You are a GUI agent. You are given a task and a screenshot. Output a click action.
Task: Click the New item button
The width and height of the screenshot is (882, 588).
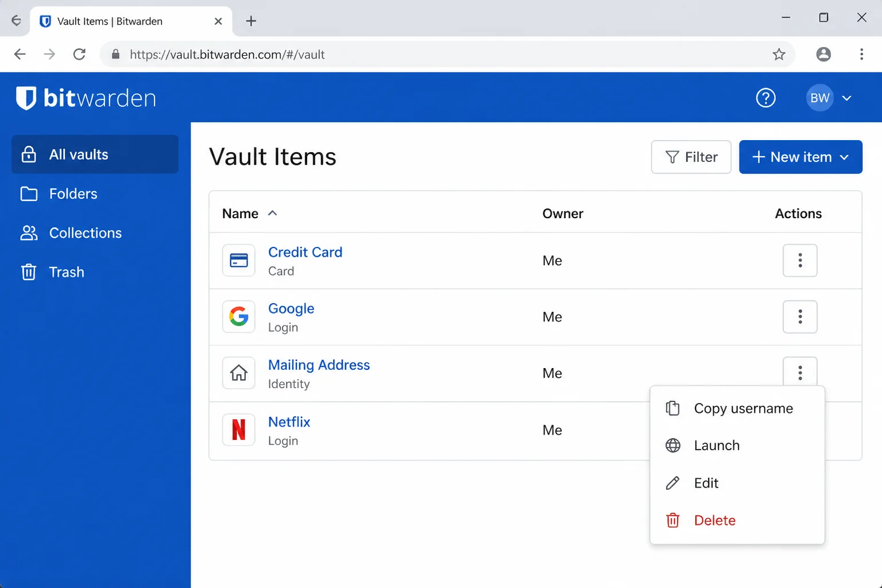[800, 157]
